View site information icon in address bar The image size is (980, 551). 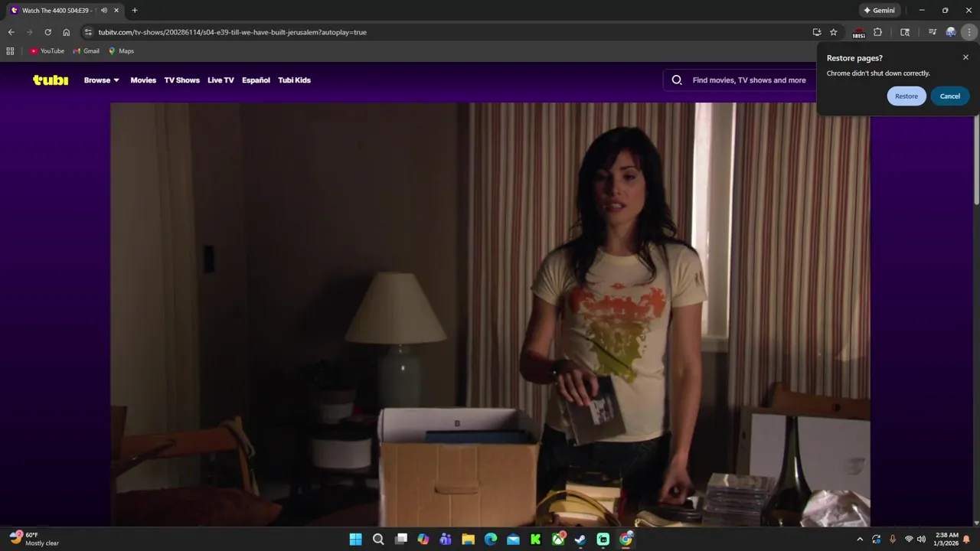point(88,32)
